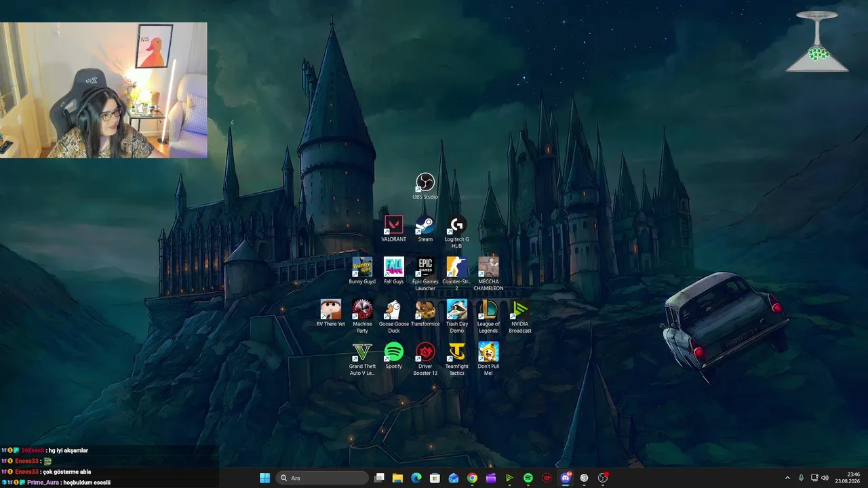Screen dimensions: 868x488
Task: Open Task View from the taskbar
Action: [x=379, y=478]
